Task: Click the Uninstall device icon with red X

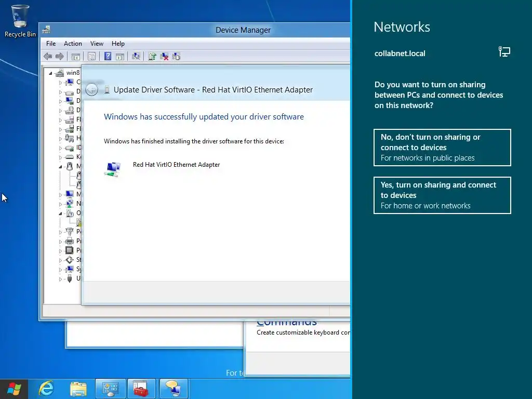Action: [164, 56]
